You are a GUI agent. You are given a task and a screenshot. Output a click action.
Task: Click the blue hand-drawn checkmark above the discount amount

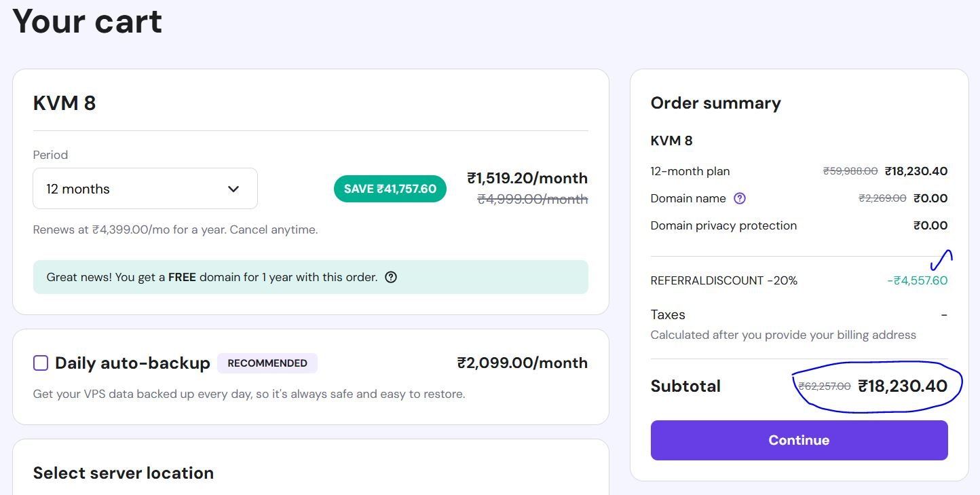(943, 259)
